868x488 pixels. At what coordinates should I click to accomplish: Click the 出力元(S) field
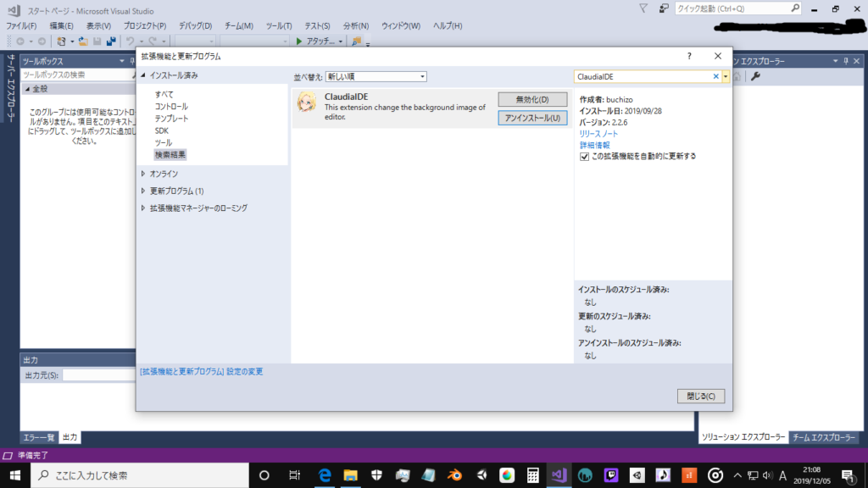point(98,375)
